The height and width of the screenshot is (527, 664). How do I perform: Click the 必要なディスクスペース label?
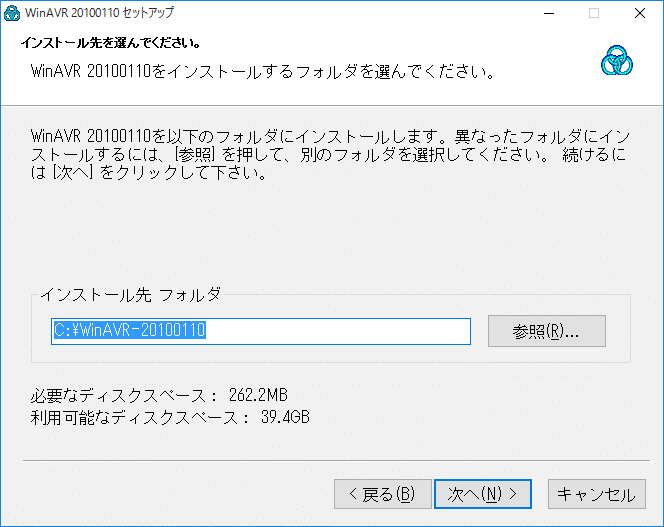(x=124, y=396)
